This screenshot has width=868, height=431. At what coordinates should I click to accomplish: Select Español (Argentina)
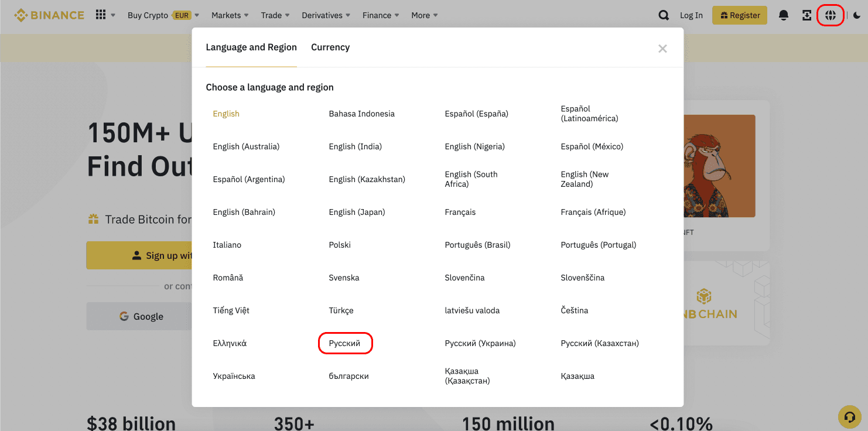coord(249,179)
